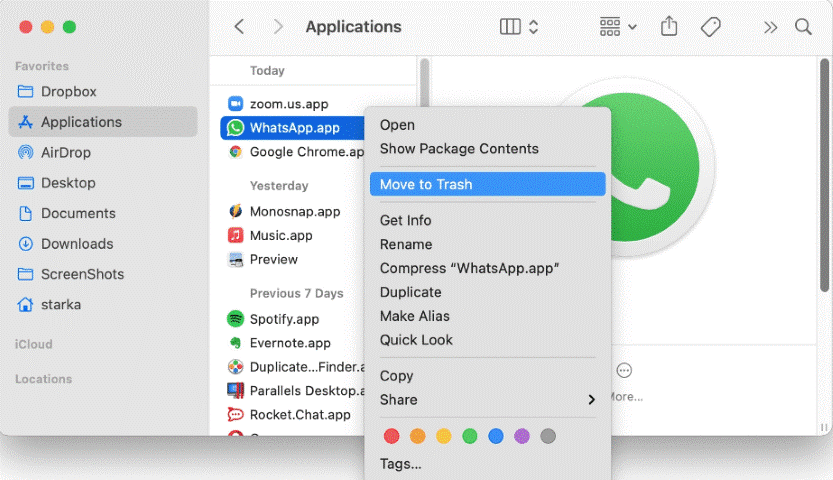
Task: Click the Music.app icon
Action: [235, 236]
